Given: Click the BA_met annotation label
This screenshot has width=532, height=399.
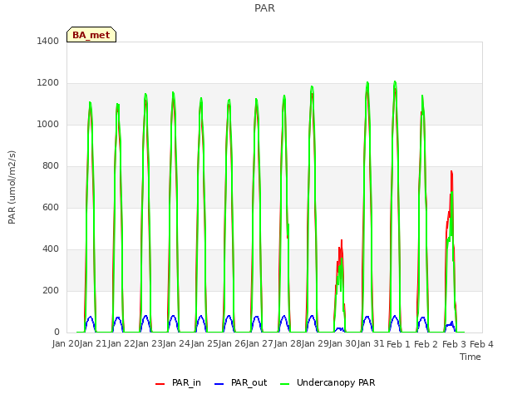Looking at the screenshot, I should [91, 35].
